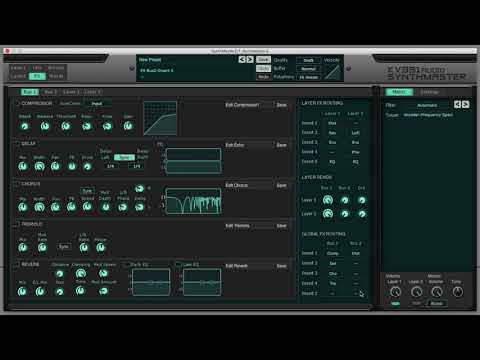Open Layer FX Insert 5 Layer 1 EQ slot
480x360 pixels.
pyautogui.click(x=332, y=162)
